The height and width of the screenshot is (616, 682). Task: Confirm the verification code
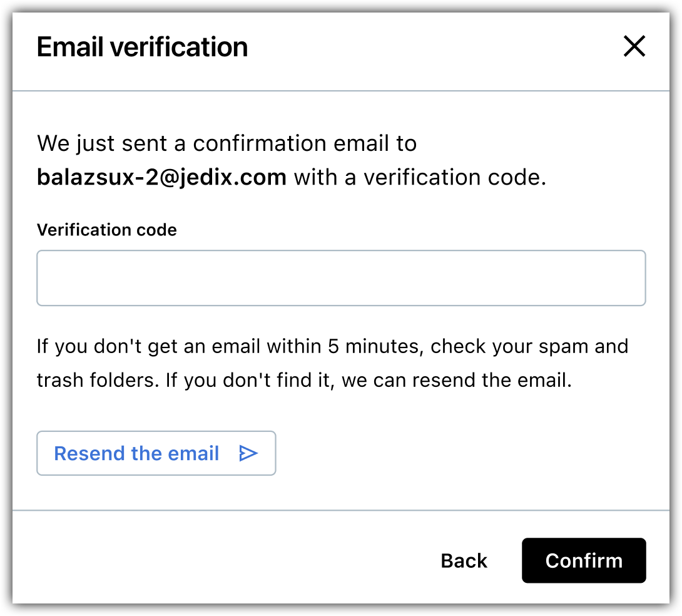click(x=584, y=560)
